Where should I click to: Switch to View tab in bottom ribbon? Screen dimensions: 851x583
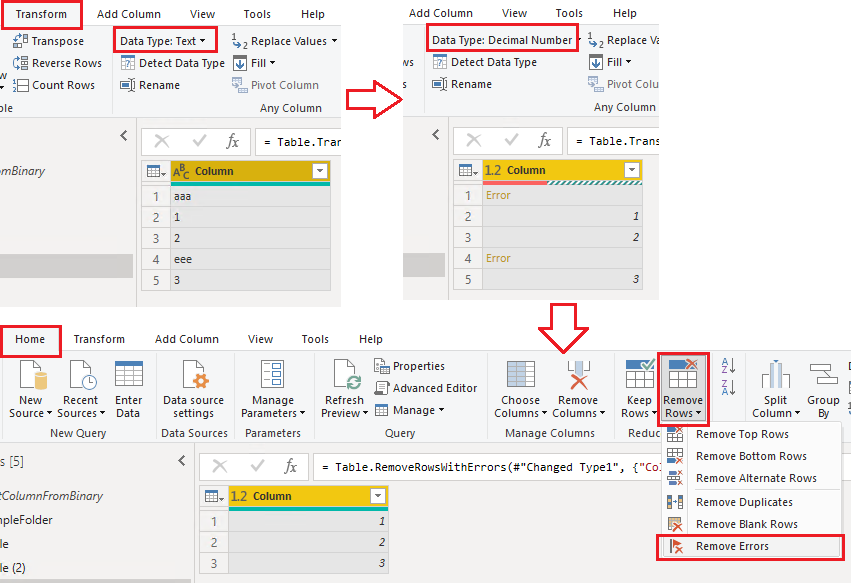(261, 339)
